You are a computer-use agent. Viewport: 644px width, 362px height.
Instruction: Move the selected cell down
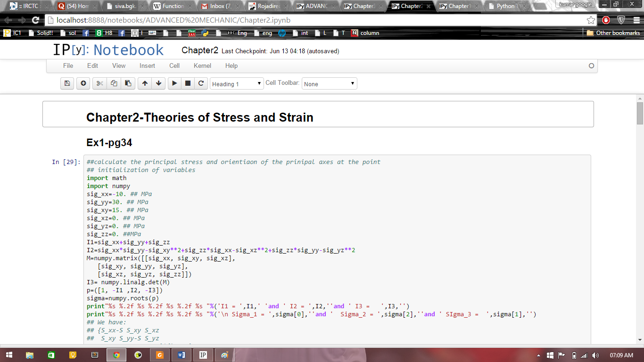click(x=159, y=83)
